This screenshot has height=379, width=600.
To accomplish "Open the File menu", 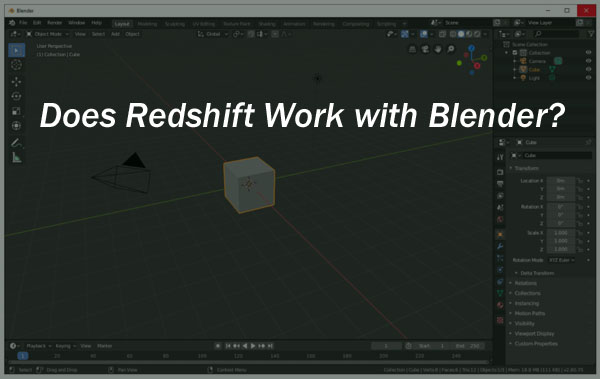I will [23, 23].
